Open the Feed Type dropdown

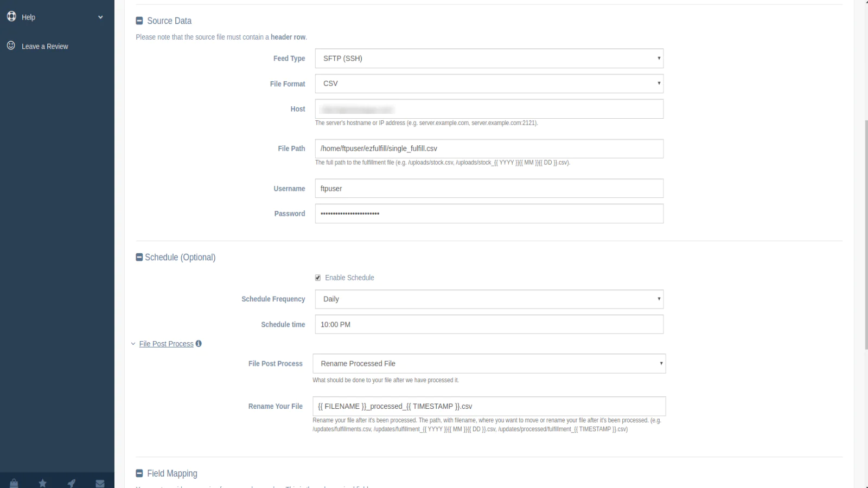point(489,59)
